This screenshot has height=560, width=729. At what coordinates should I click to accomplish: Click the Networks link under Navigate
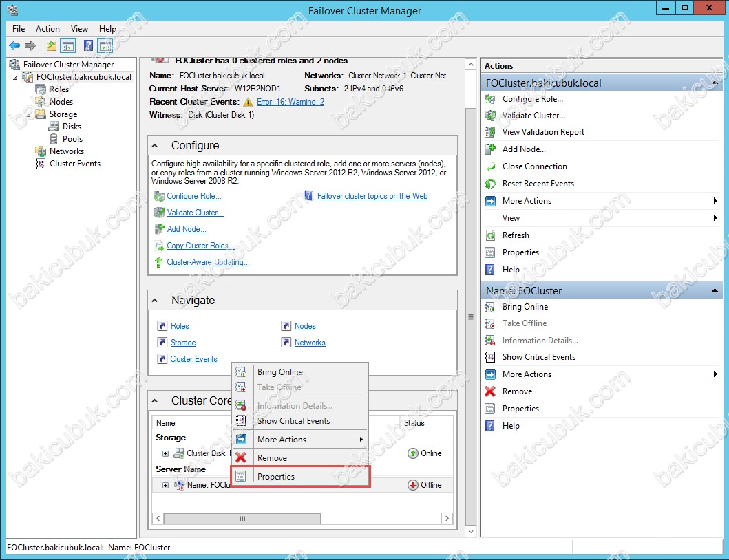tap(310, 343)
